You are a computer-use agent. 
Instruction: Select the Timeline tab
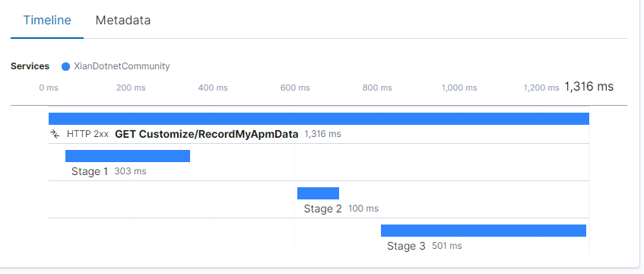click(47, 20)
